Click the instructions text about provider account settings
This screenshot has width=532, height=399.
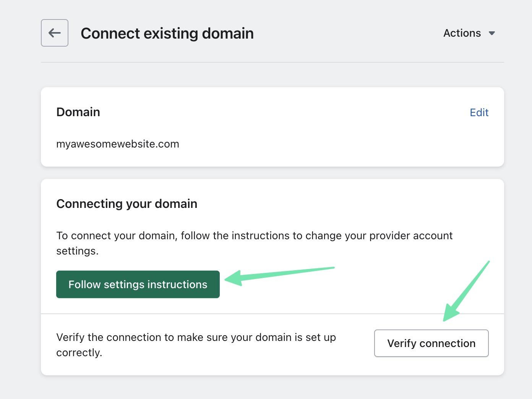254,243
